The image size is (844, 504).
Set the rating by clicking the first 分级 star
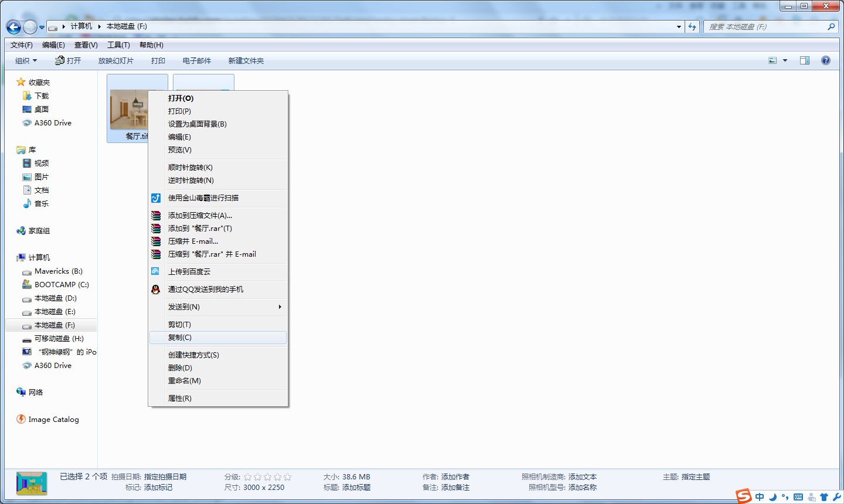248,477
